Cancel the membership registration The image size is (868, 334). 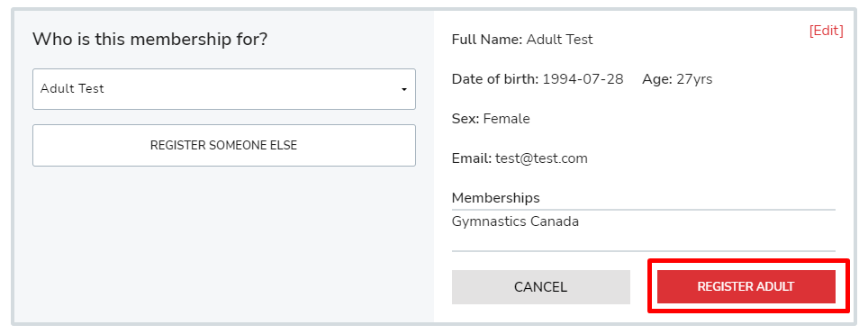tap(541, 287)
